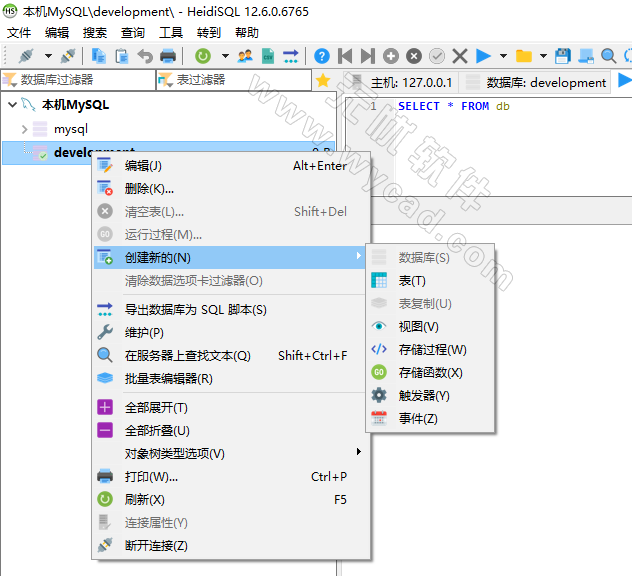Create new 事件(Z) from submenu
The width and height of the screenshot is (632, 576).
click(x=430, y=418)
